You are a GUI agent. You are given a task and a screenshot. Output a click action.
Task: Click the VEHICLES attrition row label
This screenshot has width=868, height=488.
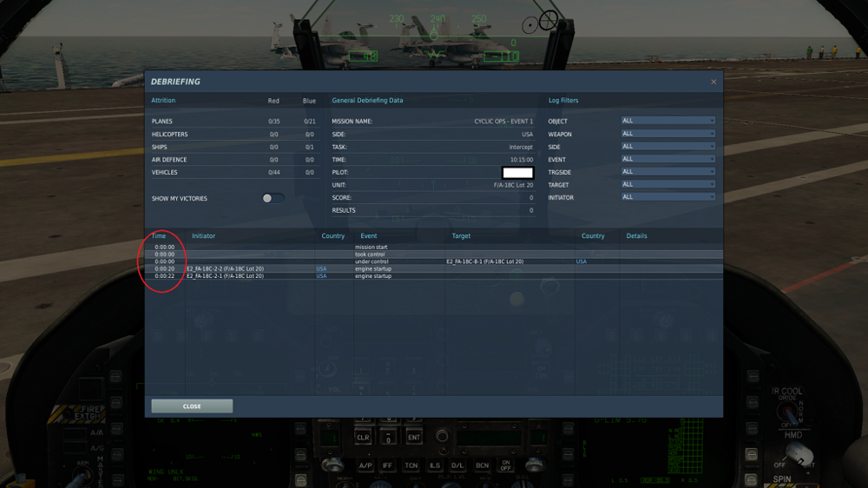(x=164, y=172)
